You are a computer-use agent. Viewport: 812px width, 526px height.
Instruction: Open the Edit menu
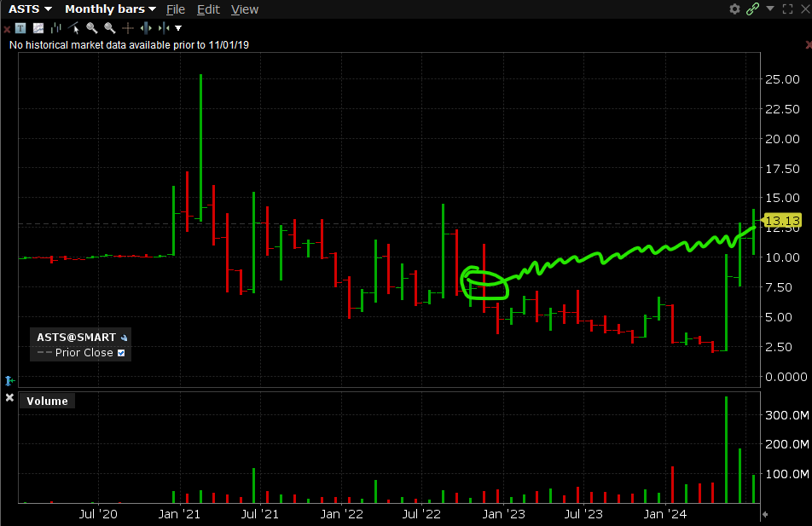208,9
